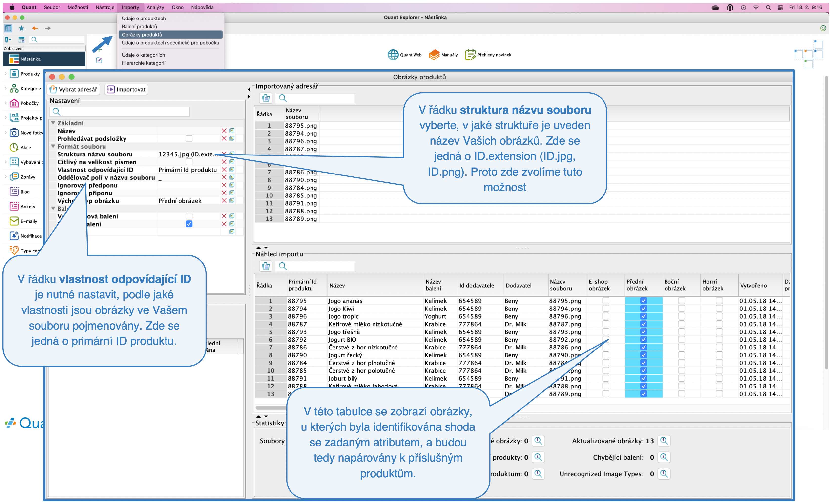Open Ankety section in sidebar
Viewport: 832px width, 504px height.
pos(22,206)
